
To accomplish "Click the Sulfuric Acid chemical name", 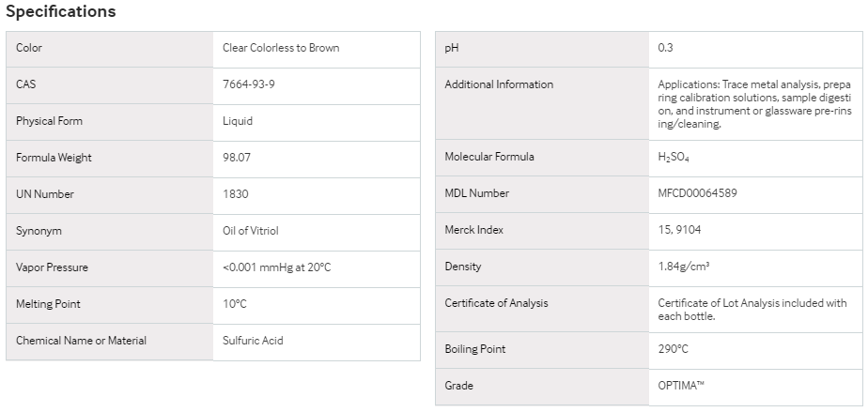I will [x=253, y=340].
